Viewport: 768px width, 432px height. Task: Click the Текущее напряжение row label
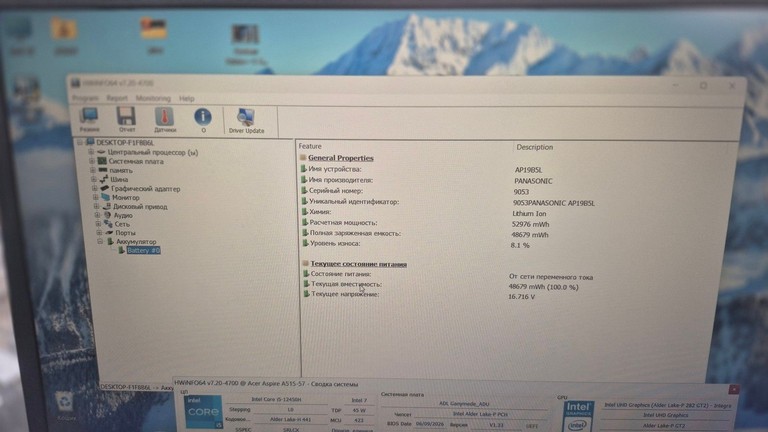tap(345, 294)
